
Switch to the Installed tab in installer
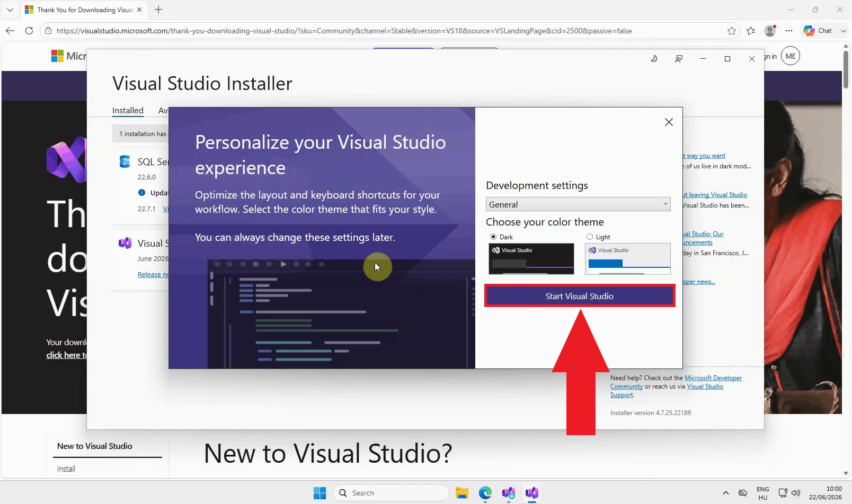[x=128, y=110]
